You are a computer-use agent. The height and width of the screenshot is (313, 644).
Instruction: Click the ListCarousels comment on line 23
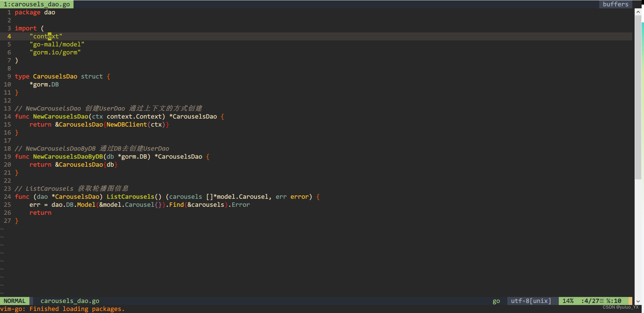click(72, 189)
